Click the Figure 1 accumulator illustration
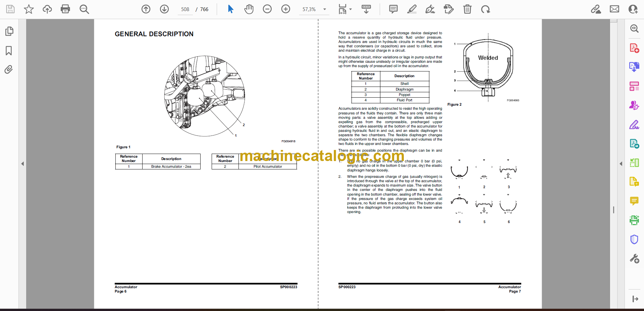The image size is (644, 311). (205, 96)
